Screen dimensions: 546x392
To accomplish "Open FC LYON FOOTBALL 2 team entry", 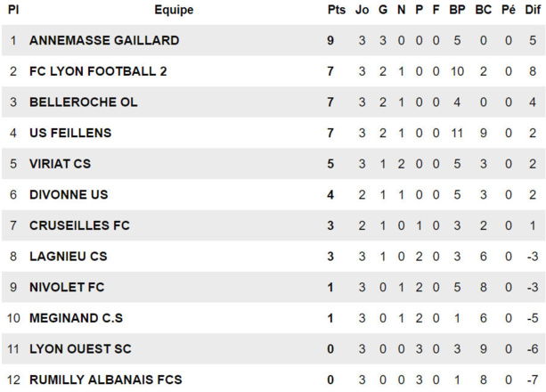I will click(98, 71).
